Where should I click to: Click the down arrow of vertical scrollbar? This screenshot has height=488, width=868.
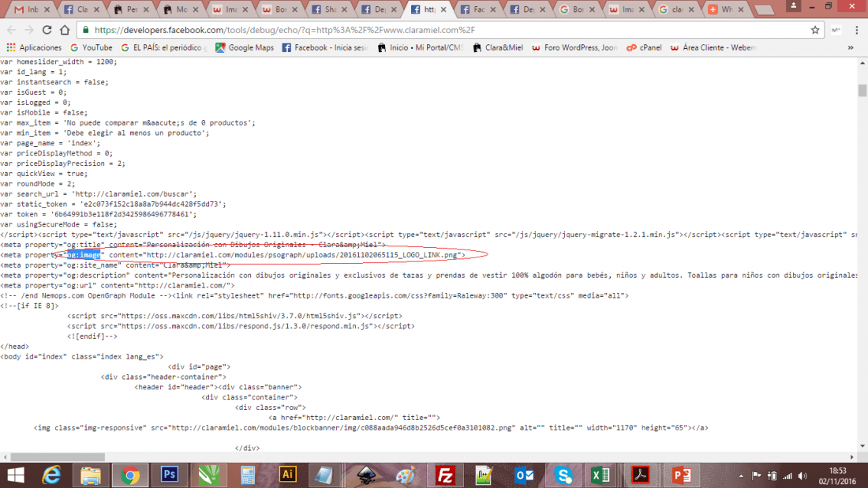pyautogui.click(x=862, y=446)
